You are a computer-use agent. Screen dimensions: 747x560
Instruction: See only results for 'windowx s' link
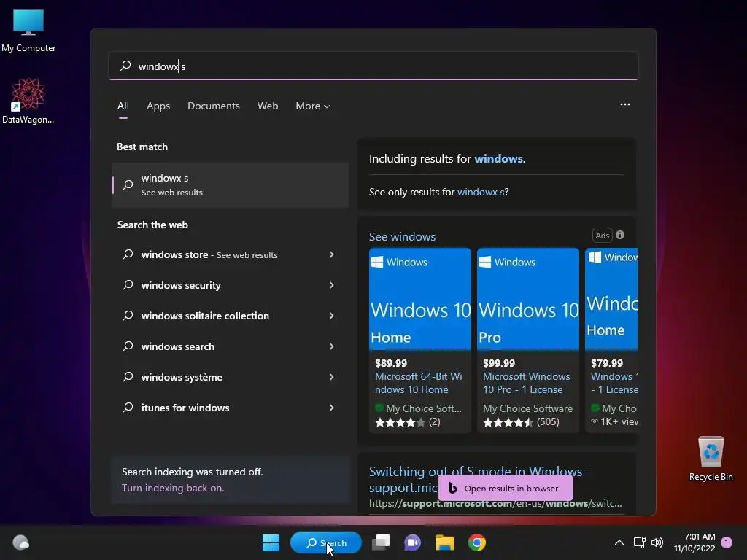[x=480, y=192]
